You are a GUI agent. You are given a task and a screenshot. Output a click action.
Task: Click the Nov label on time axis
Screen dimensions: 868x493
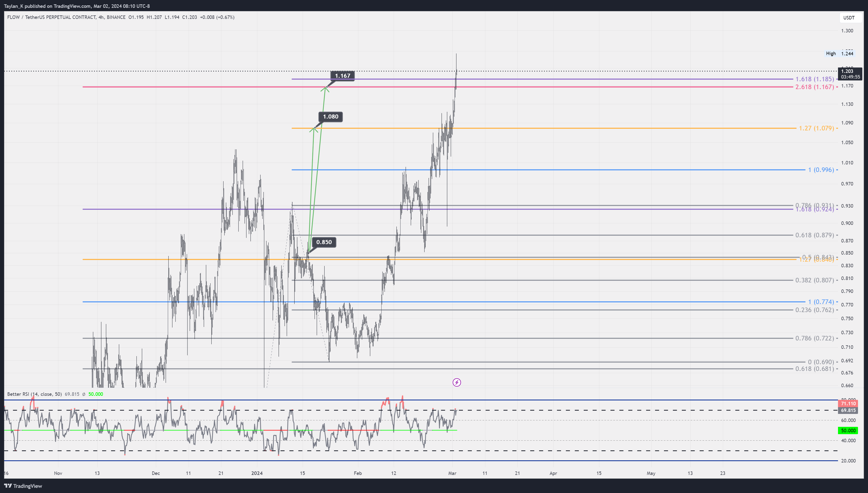[x=58, y=473]
